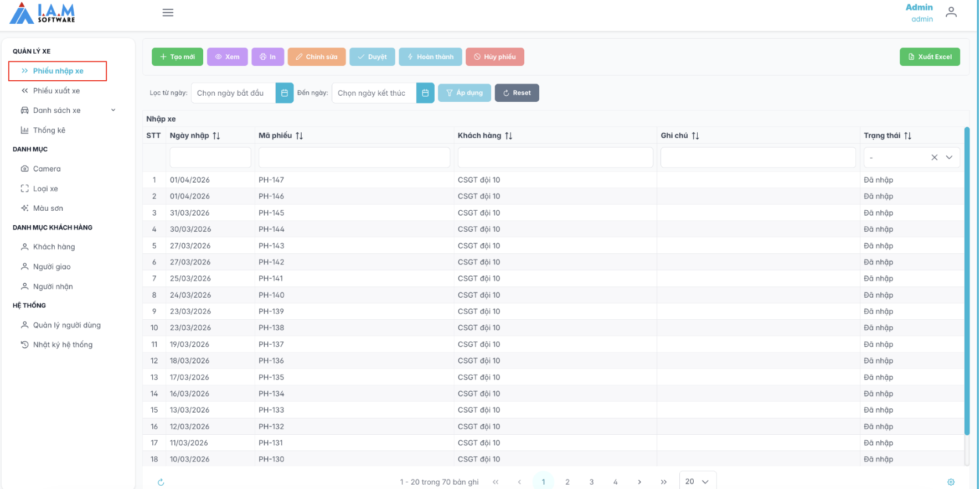This screenshot has width=980, height=489.
Task: Click the vertical table scrollbar
Action: point(967,277)
